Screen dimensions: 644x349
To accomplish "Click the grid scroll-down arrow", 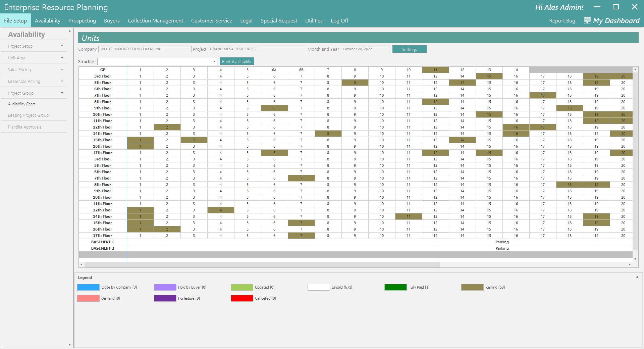I will point(635,259).
